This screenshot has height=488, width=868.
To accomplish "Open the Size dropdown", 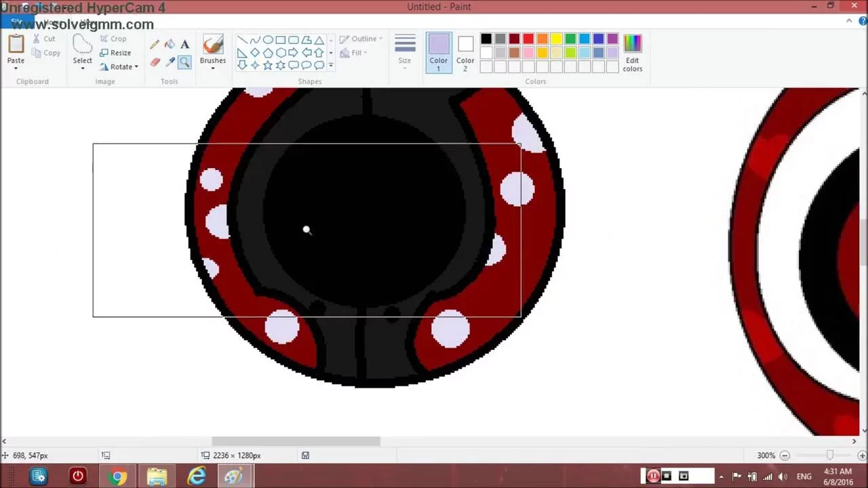I will (x=405, y=52).
